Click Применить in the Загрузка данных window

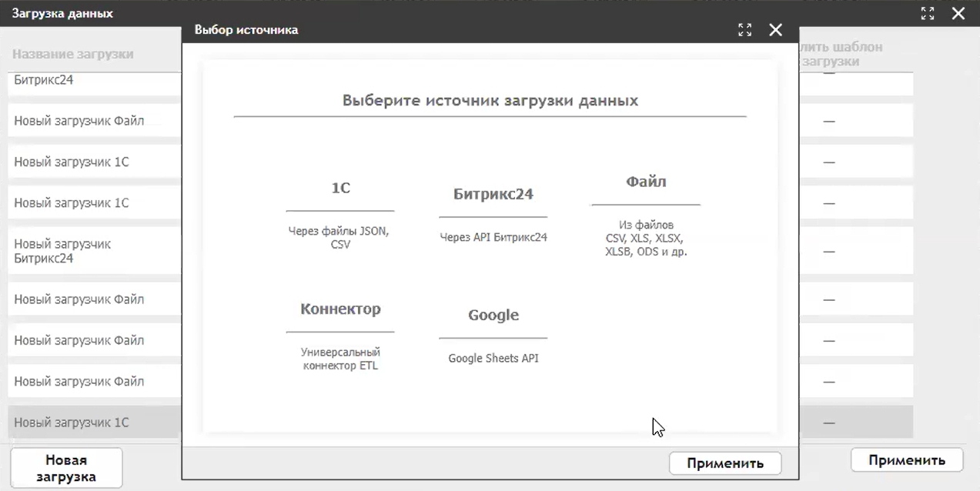pos(907,460)
